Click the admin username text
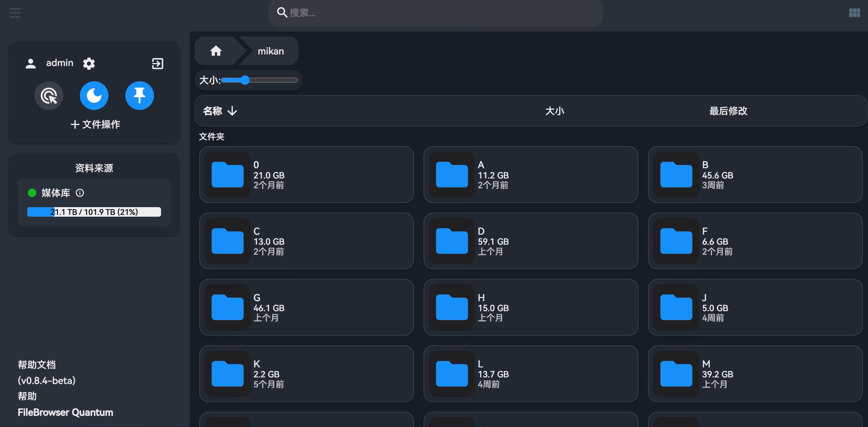 pos(60,63)
